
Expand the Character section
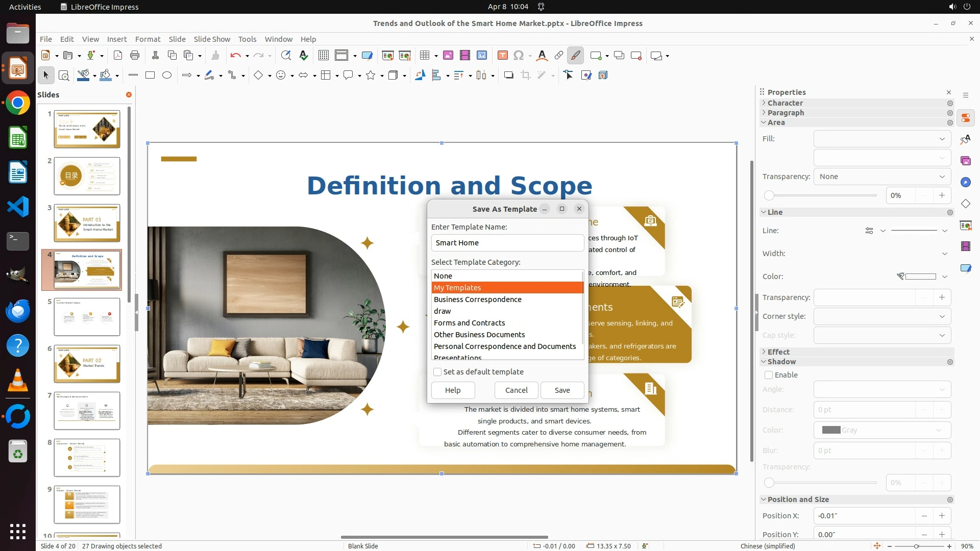(785, 103)
